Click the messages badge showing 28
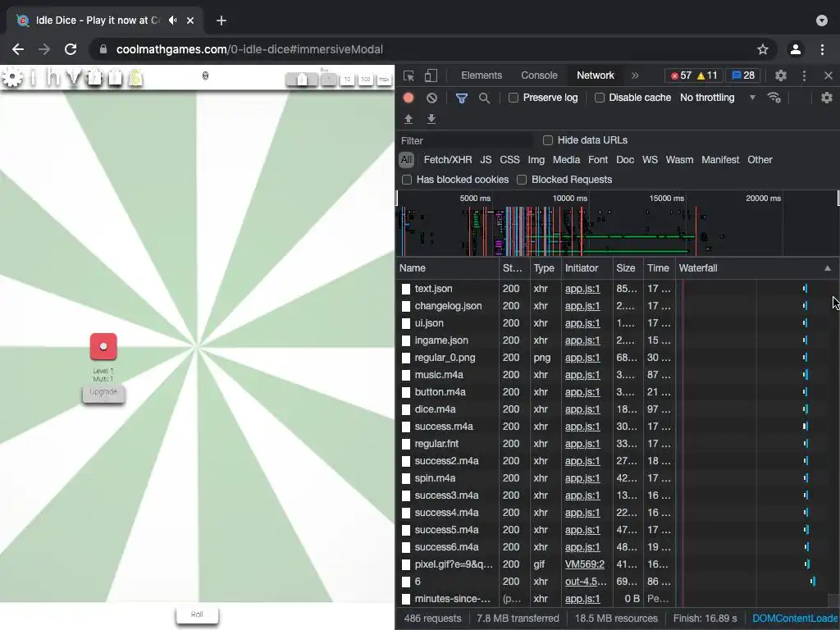 (x=743, y=75)
